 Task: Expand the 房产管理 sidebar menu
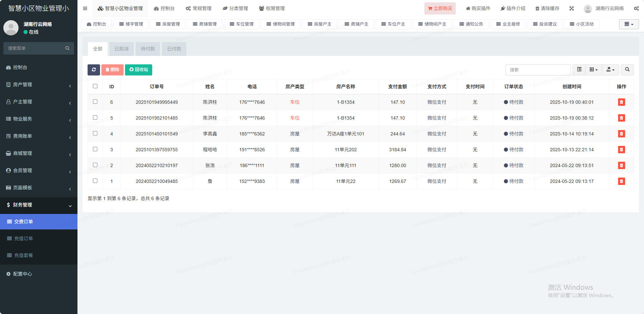[39, 85]
